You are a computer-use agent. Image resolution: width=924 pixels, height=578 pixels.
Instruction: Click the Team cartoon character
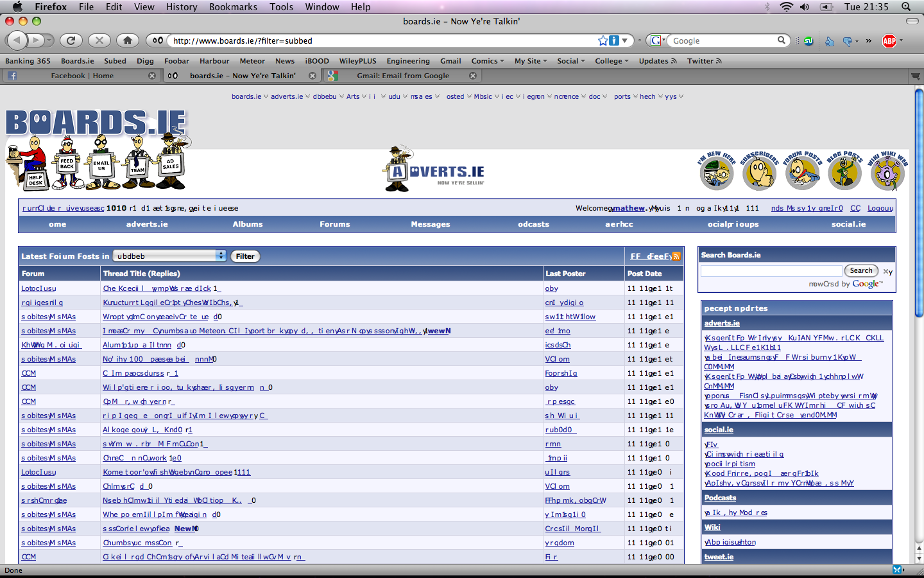137,162
